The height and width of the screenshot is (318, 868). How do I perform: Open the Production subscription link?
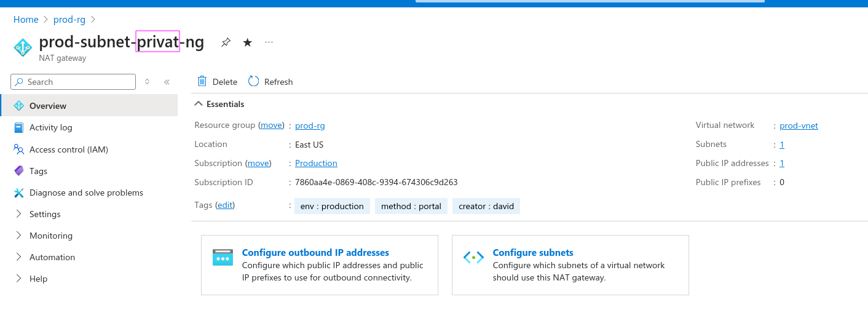316,163
